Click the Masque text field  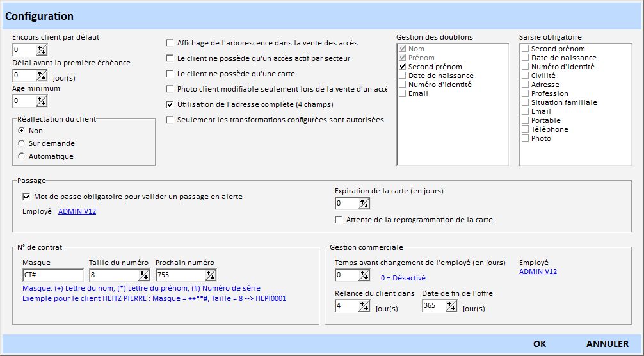click(52, 275)
